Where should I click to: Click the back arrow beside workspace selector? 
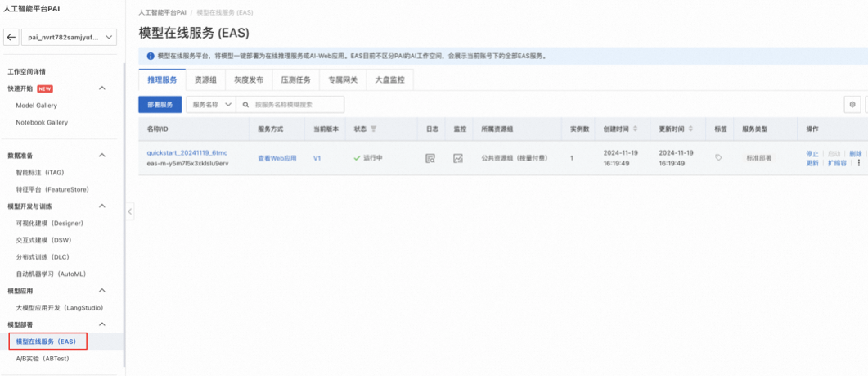(x=11, y=37)
